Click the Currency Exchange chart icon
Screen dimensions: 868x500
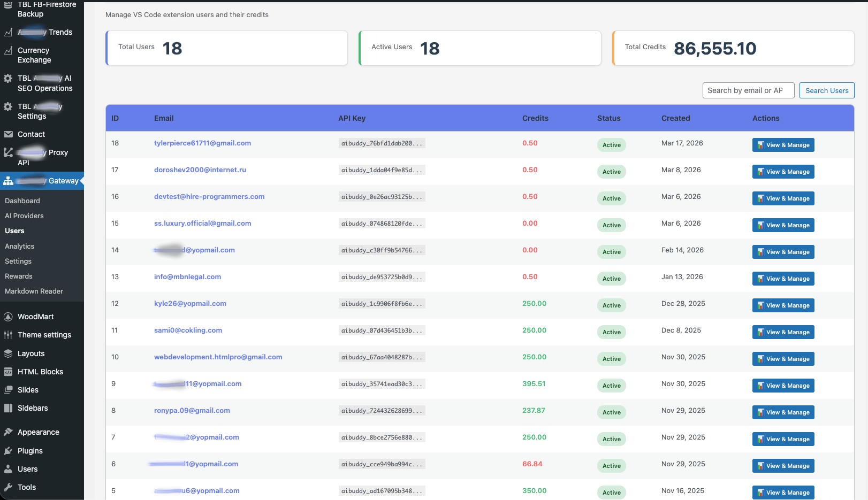point(8,51)
